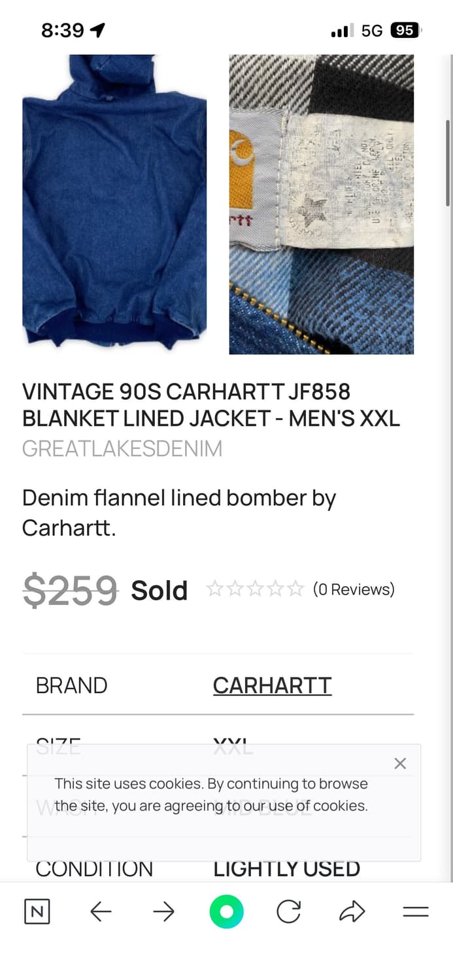
Task: Open the CARHARTT brand link
Action: 272,685
